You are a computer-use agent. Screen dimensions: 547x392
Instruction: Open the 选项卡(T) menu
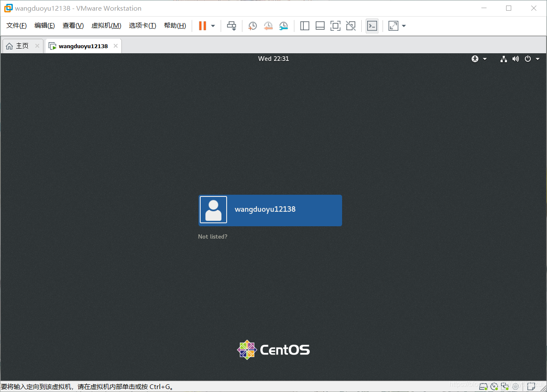[x=143, y=26]
